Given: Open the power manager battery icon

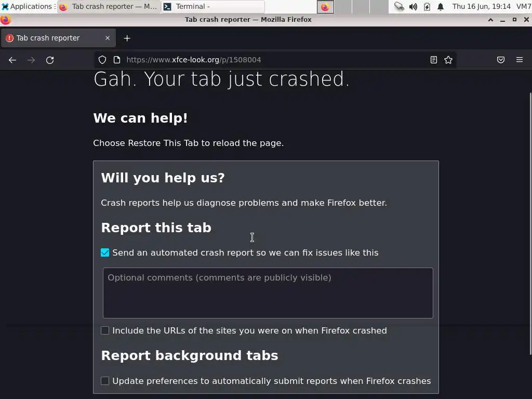Looking at the screenshot, I should tap(427, 7).
